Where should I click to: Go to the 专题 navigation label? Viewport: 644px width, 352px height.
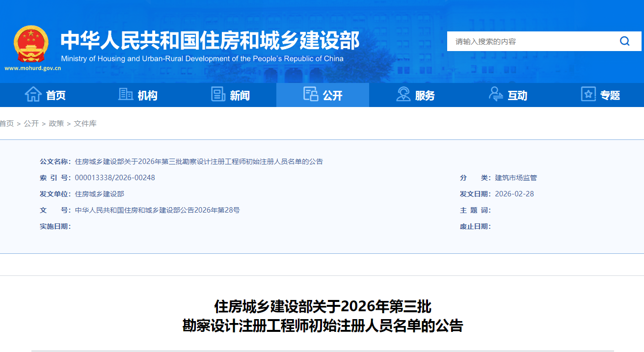pyautogui.click(x=610, y=96)
